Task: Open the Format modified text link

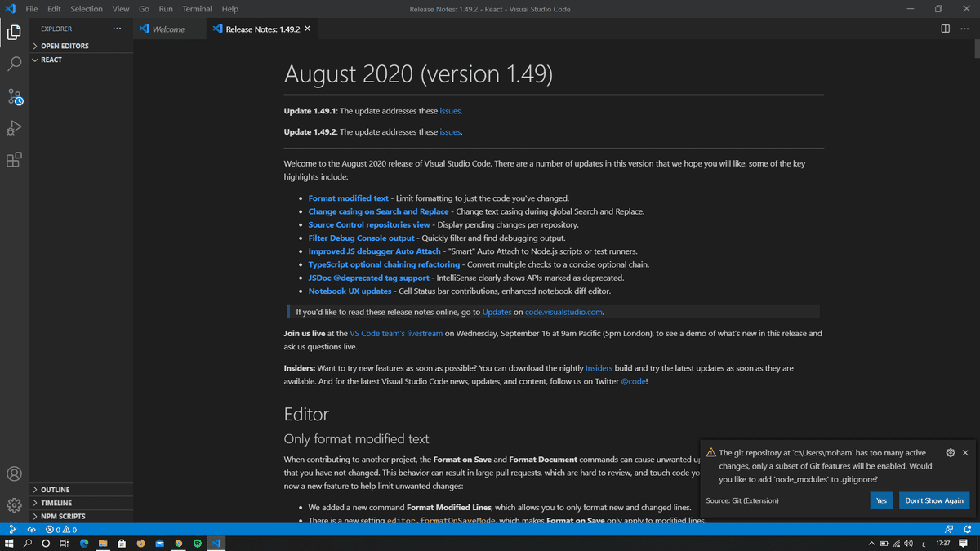Action: 348,198
